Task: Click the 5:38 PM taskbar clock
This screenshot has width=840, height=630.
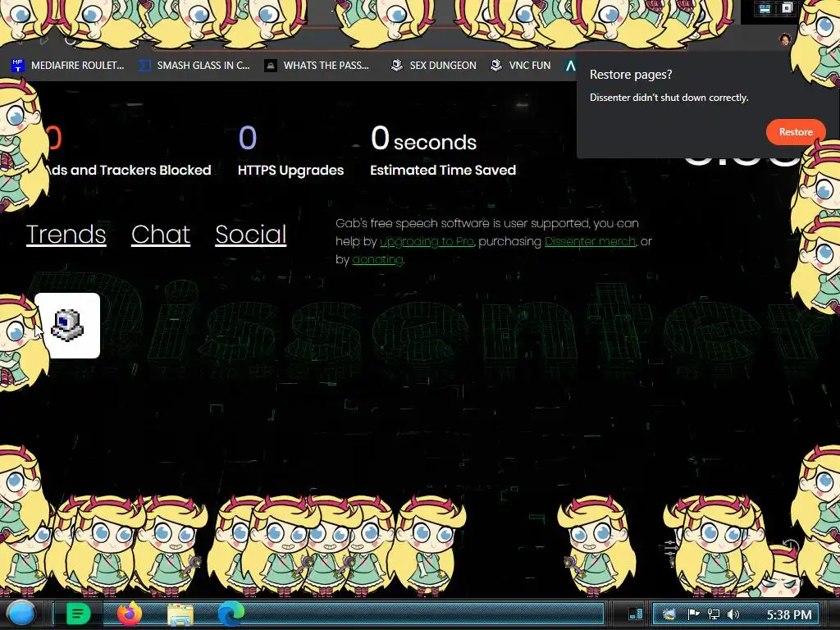Action: pos(789,614)
